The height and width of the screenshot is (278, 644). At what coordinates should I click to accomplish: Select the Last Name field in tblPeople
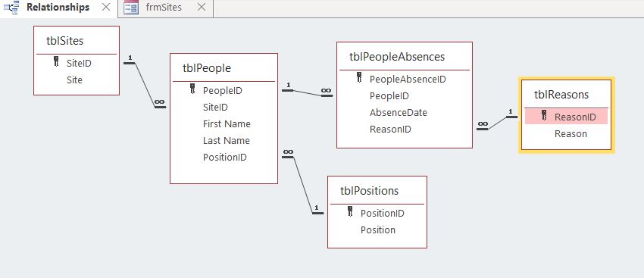click(x=227, y=140)
